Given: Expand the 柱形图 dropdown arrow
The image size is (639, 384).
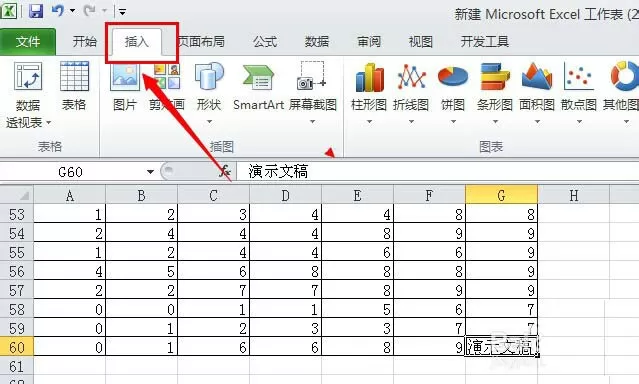Looking at the screenshot, I should click(369, 121).
